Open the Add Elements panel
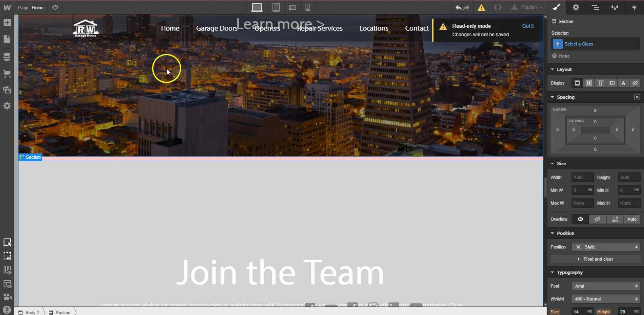Viewport: 644px width, 315px height. click(7, 23)
